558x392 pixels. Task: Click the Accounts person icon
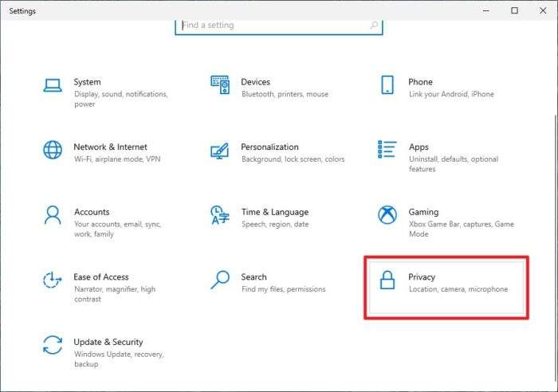coord(53,215)
